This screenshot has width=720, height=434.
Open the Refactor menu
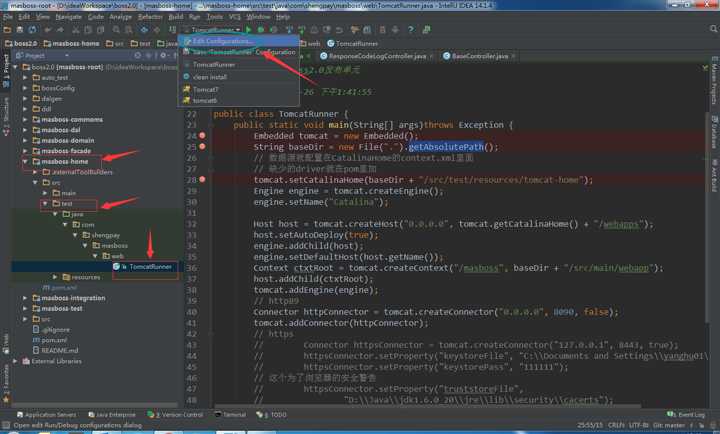pos(150,17)
